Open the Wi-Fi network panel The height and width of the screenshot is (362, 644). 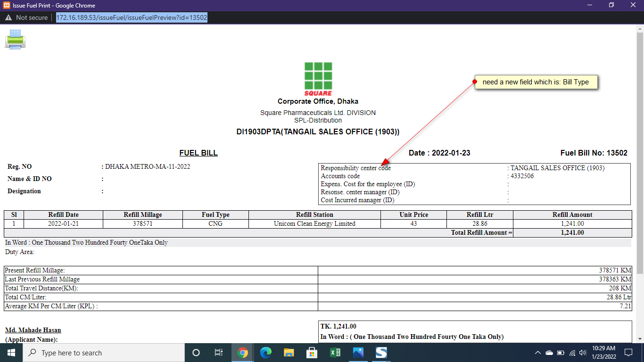point(572,353)
